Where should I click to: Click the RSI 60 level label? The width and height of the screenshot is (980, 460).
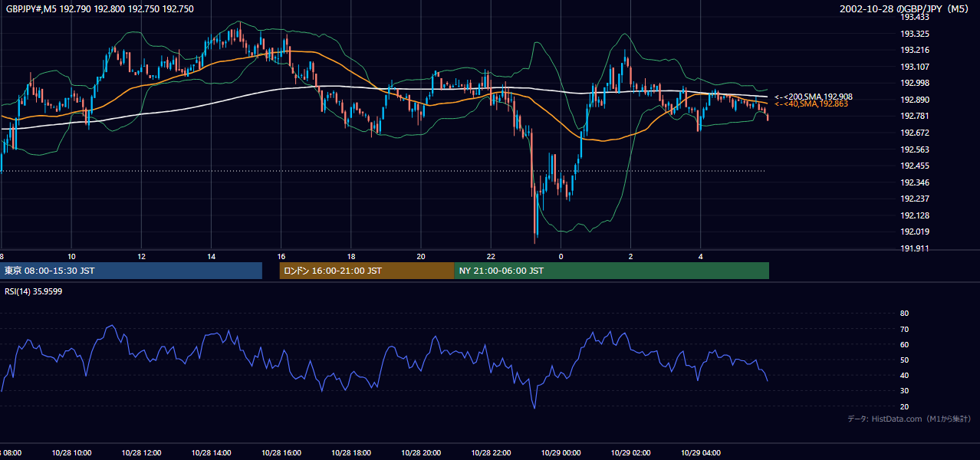click(x=904, y=344)
